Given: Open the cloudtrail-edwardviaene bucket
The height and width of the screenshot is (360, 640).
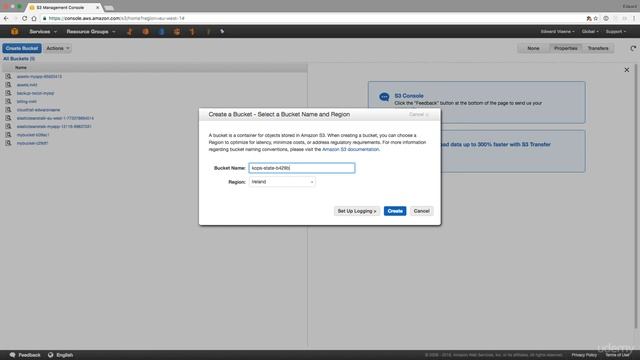Looking at the screenshot, I should pos(38,110).
